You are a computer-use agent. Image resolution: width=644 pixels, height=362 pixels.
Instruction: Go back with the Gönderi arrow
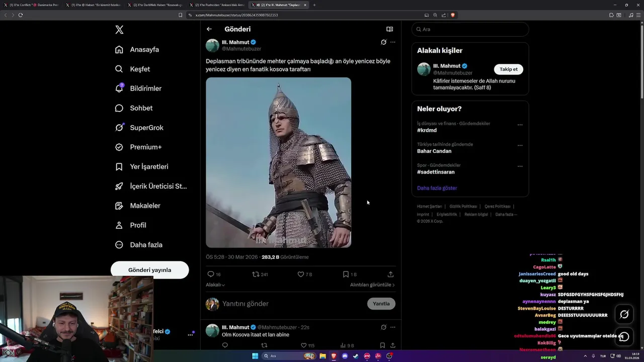(x=209, y=29)
